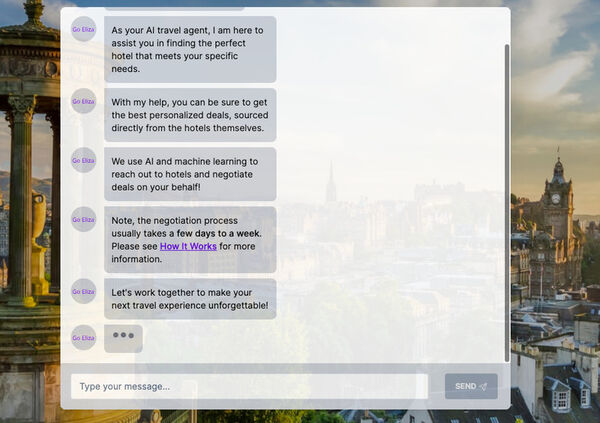
Task: Click the message 'Let's work together to make your'
Action: point(190,299)
